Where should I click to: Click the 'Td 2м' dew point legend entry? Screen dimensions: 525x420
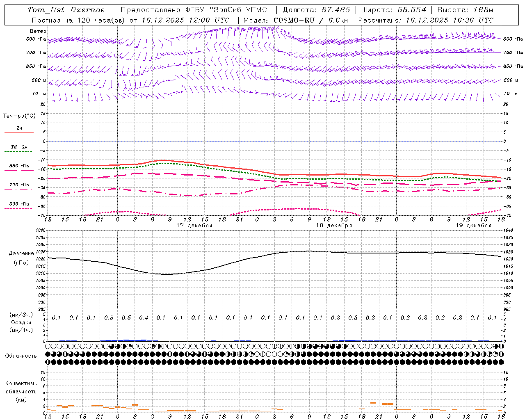(x=19, y=147)
